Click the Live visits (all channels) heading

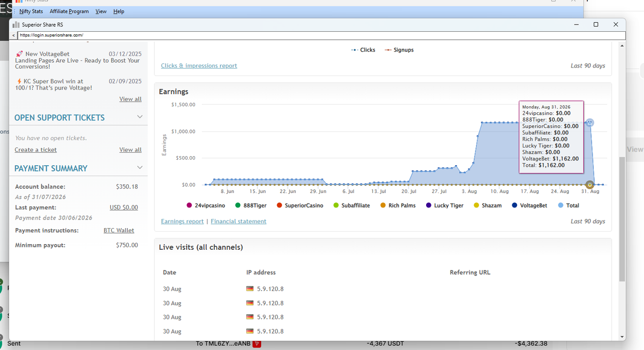click(201, 247)
